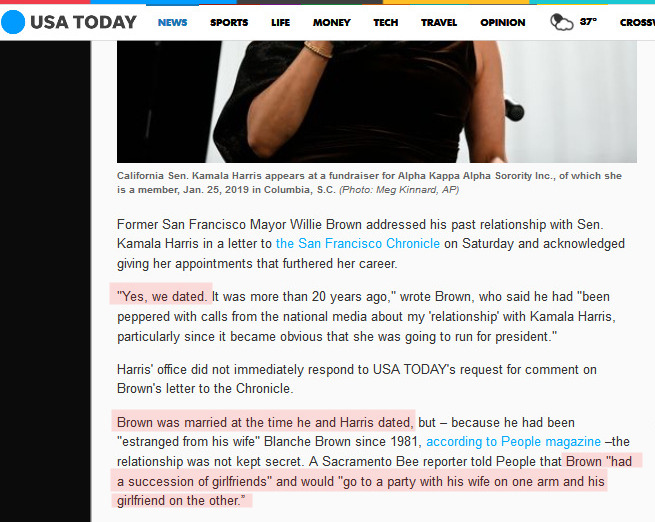
Task: Click the USA TODAY blue circle logo
Action: [x=13, y=22]
